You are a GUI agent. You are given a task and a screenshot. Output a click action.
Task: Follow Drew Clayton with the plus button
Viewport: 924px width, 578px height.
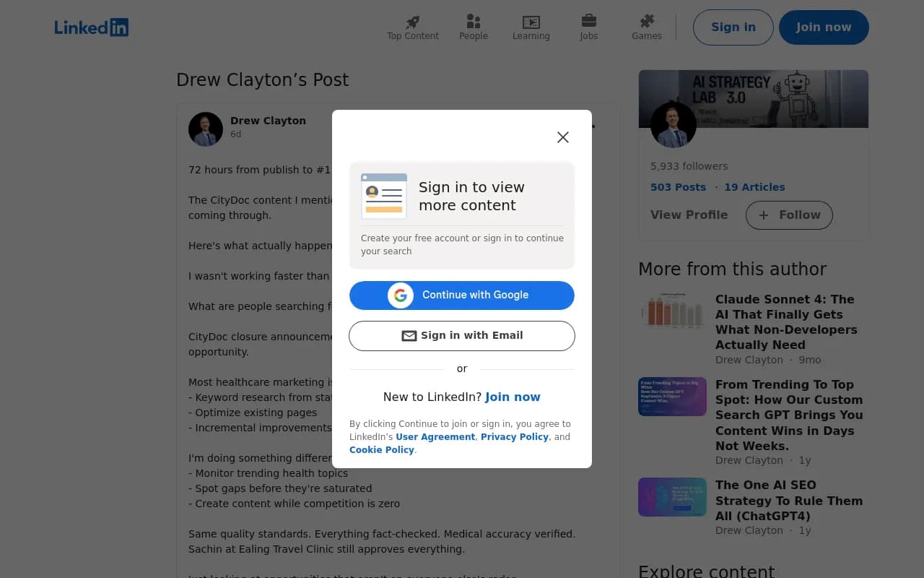(788, 215)
